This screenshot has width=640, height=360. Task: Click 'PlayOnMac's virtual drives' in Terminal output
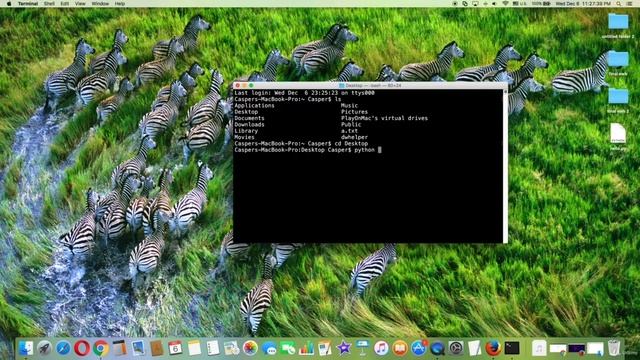(384, 118)
